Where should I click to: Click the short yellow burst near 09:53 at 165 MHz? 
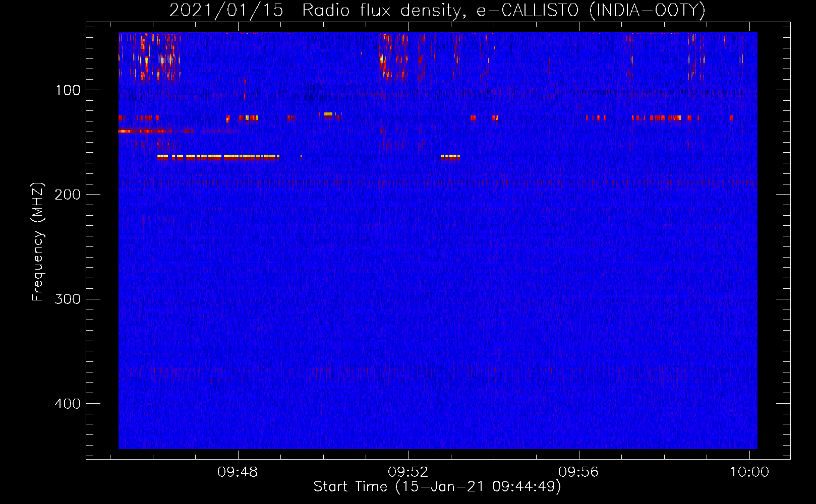click(450, 157)
